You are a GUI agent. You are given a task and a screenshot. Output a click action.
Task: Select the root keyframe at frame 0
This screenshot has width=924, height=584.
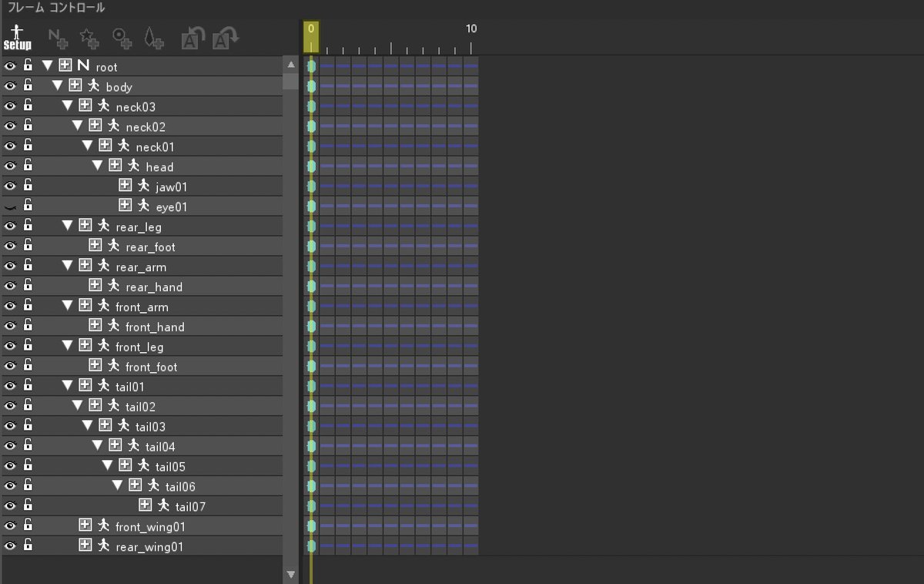click(x=311, y=66)
